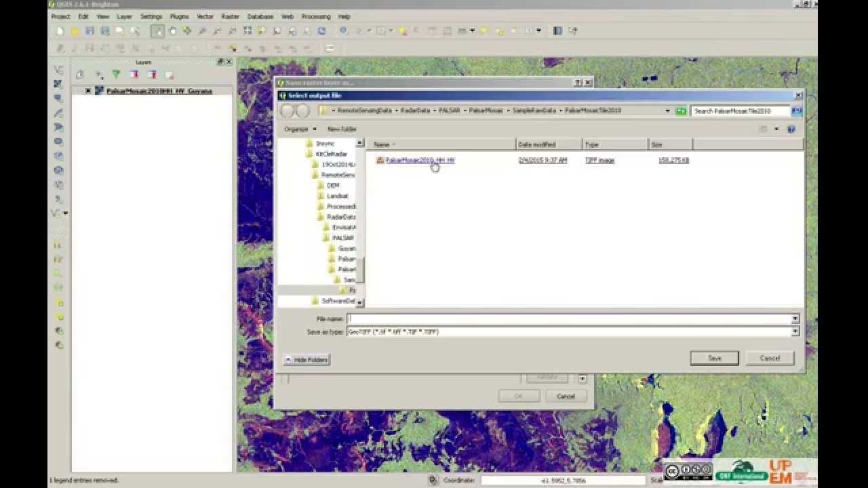
Task: Click SampleRawData in the address breadcrumb
Action: [x=534, y=110]
